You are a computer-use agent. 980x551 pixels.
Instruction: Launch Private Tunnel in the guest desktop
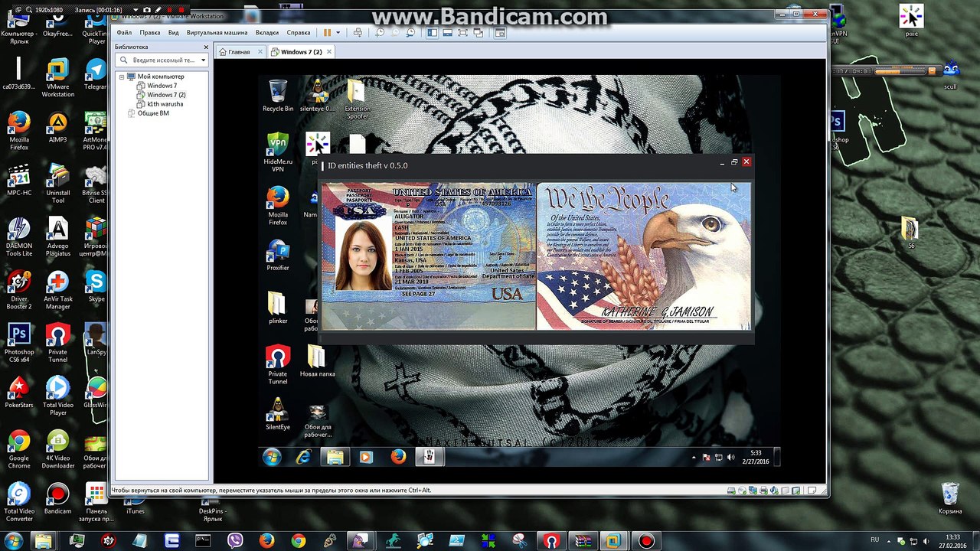pyautogui.click(x=278, y=364)
